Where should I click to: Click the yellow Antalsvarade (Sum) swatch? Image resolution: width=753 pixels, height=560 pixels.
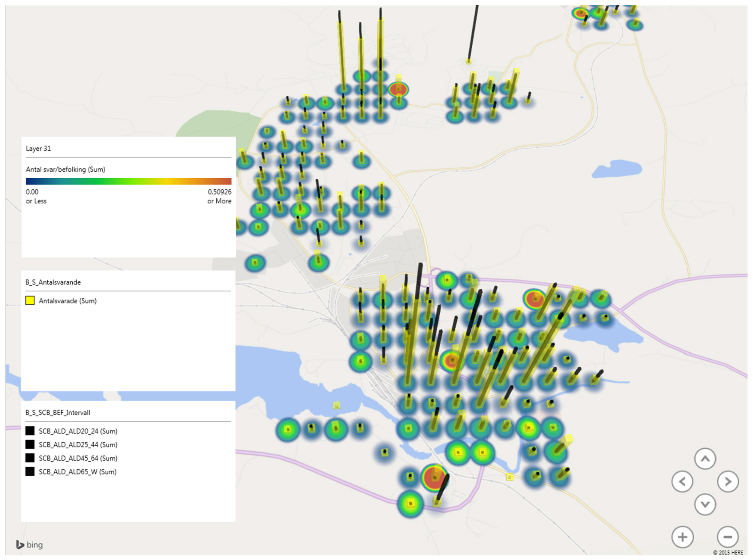click(30, 301)
